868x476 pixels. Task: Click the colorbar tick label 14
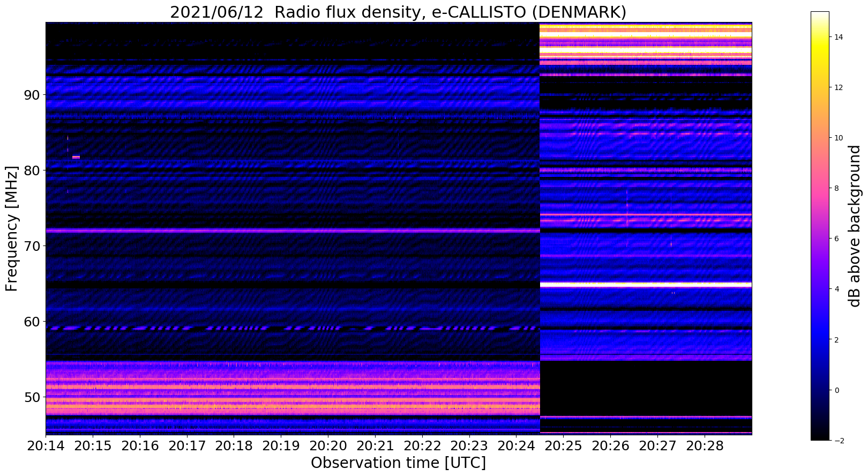[839, 37]
